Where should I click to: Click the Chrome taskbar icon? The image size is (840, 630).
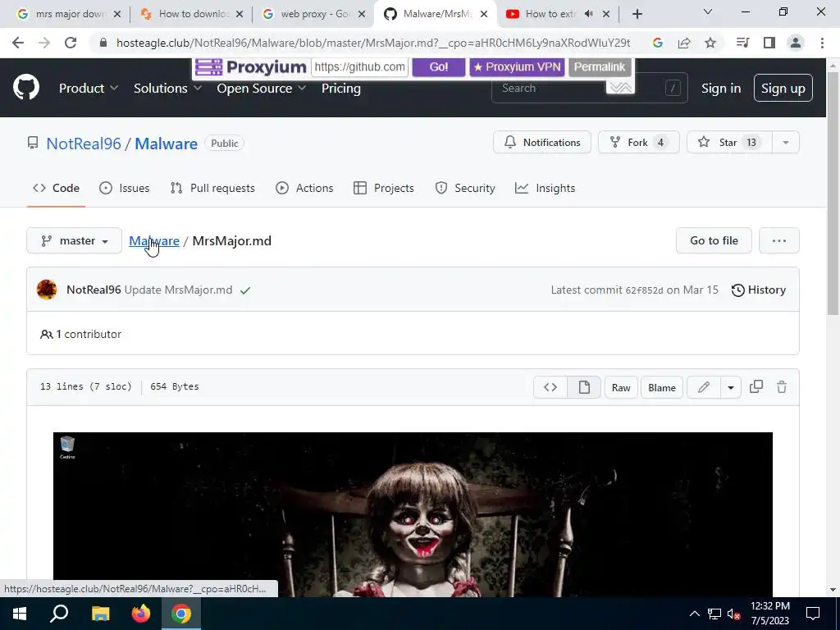click(x=181, y=614)
